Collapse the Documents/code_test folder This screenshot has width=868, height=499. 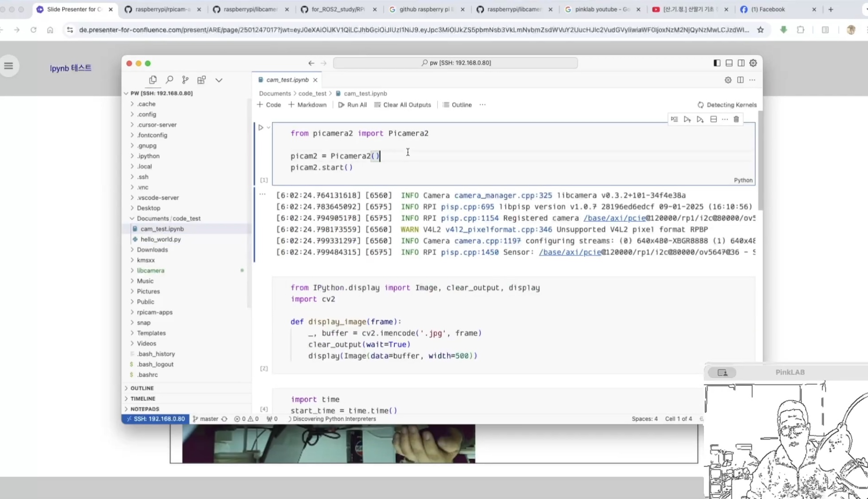168,218
